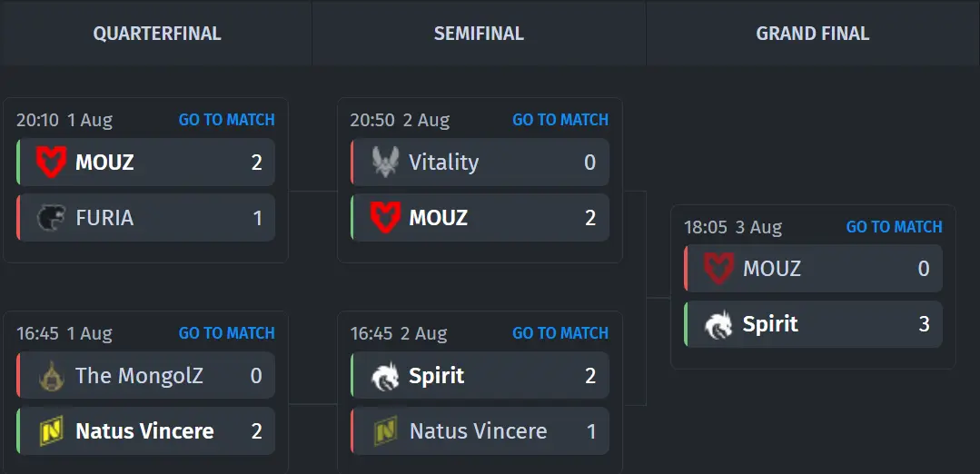The image size is (980, 474).
Task: Open GO TO MATCH for MOUZ vs FURIA
Action: pyautogui.click(x=227, y=120)
